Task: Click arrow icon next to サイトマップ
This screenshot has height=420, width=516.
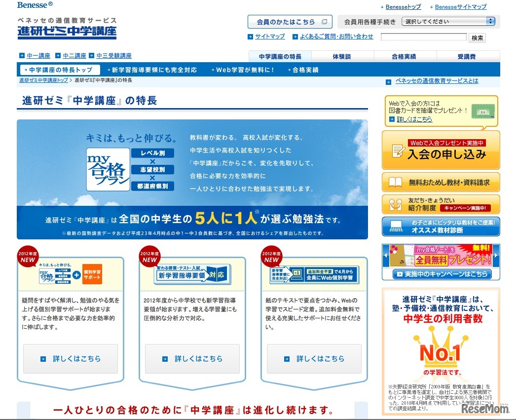Action: (x=251, y=37)
